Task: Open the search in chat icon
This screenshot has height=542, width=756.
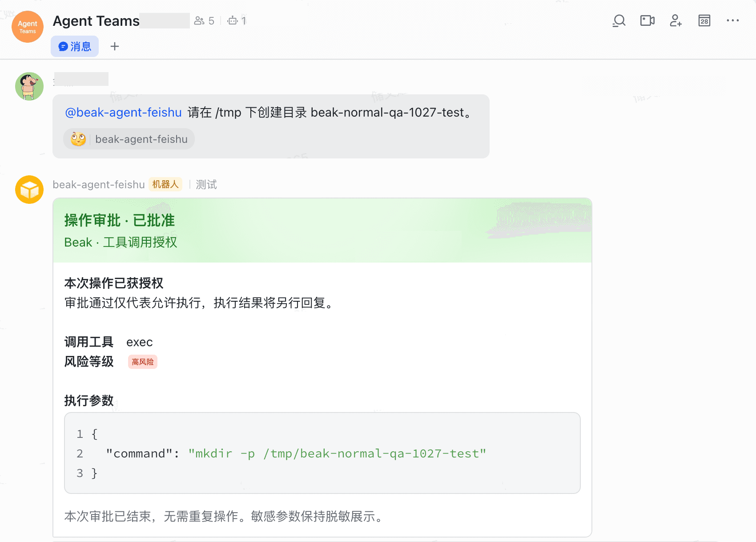Action: pos(619,21)
